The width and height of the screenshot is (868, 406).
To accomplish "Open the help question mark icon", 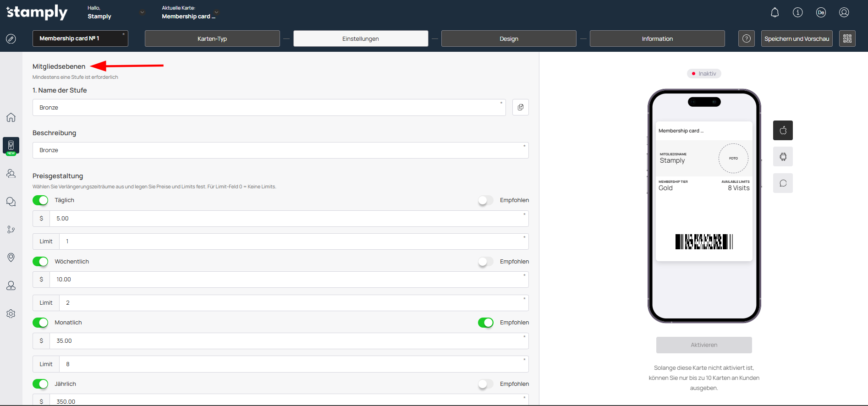I will tap(747, 38).
